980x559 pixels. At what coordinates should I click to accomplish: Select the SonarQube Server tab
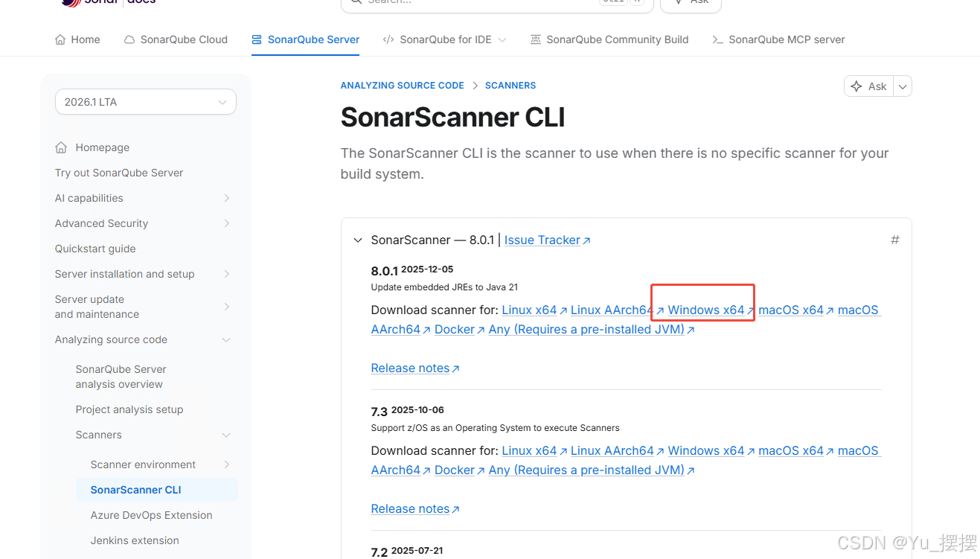305,39
